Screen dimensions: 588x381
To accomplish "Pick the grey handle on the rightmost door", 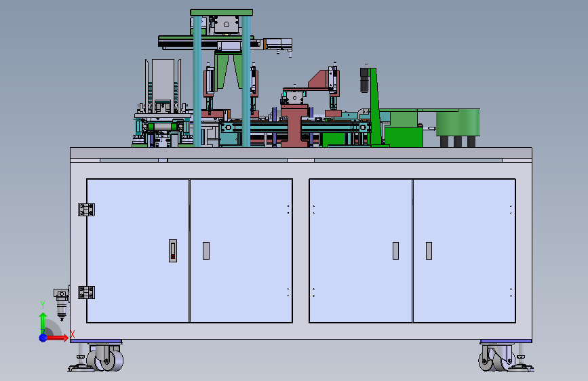I will pyautogui.click(x=429, y=251).
